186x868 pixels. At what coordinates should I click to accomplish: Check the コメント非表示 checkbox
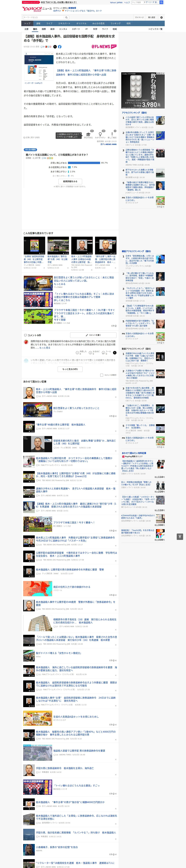(x=102, y=375)
